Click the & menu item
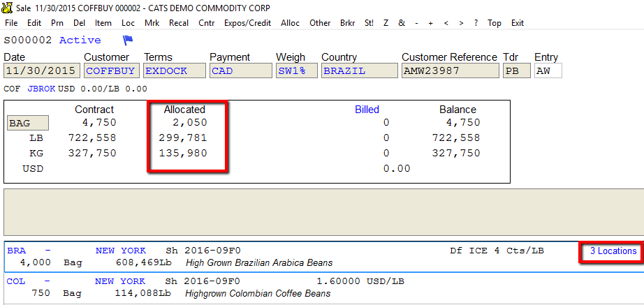The width and height of the screenshot is (644, 305). click(x=401, y=23)
